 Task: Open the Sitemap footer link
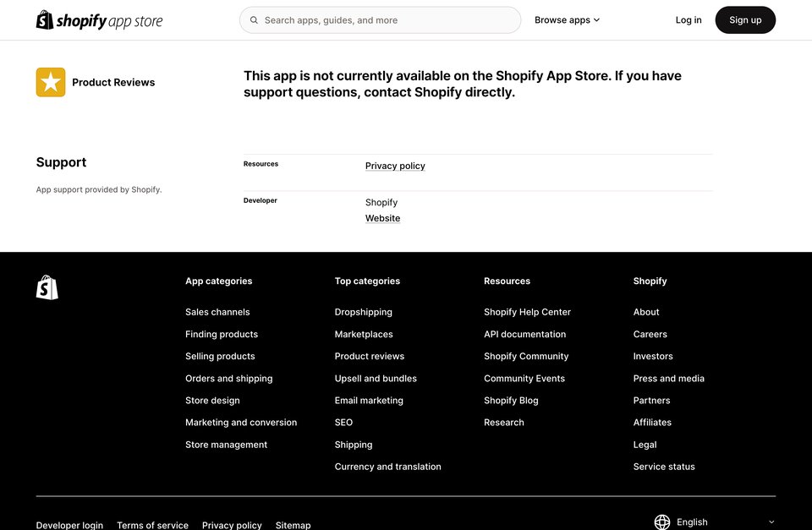click(x=294, y=525)
